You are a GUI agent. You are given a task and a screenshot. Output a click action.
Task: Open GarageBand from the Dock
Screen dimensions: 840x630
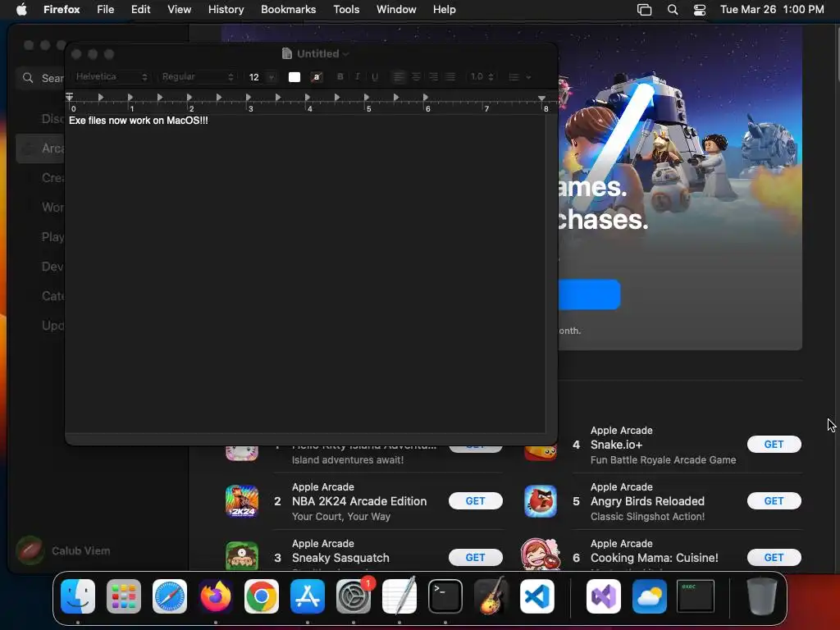[x=491, y=596]
